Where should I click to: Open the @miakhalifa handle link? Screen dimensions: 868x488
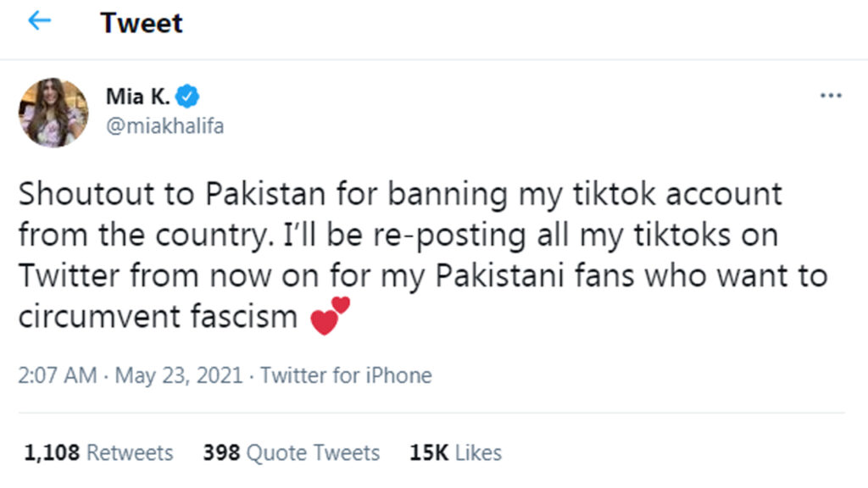click(x=164, y=125)
